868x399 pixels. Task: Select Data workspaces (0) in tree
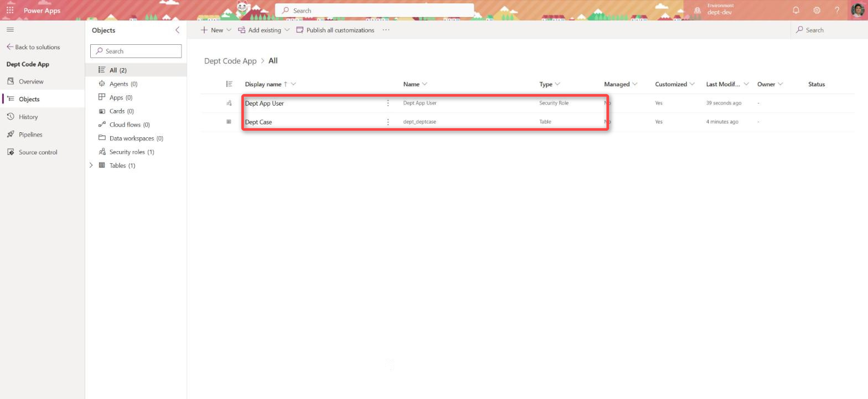point(136,138)
